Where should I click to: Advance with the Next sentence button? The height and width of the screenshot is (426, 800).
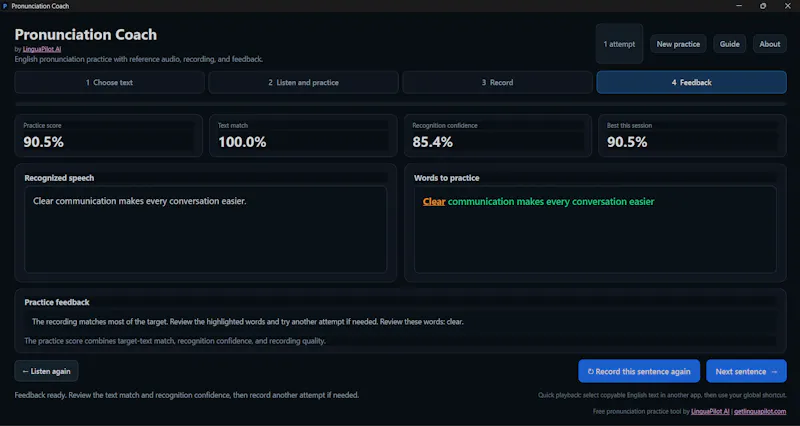tap(746, 371)
